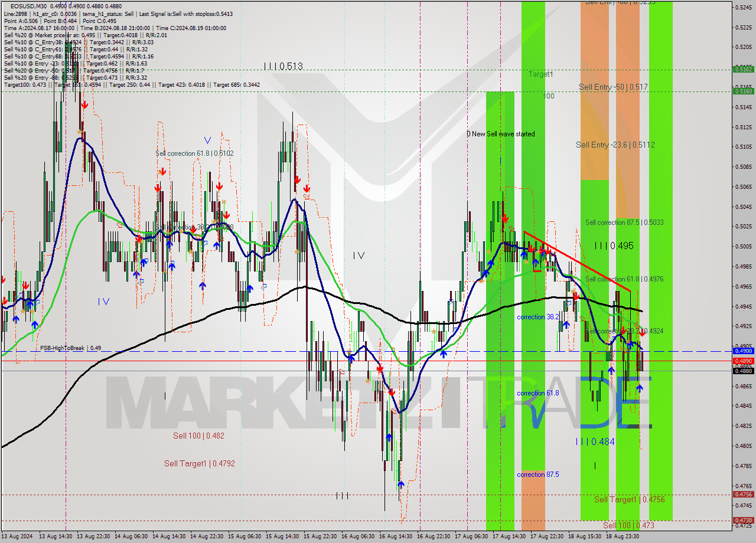Click the 'I I I 0.495' wave label
The height and width of the screenshot is (543, 756).
pyautogui.click(x=614, y=246)
